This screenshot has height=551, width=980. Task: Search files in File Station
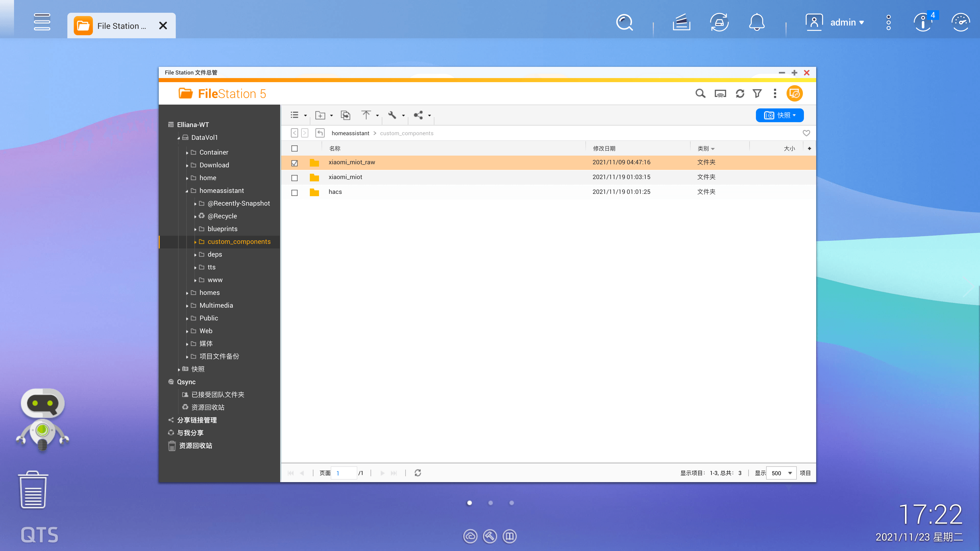(x=700, y=94)
